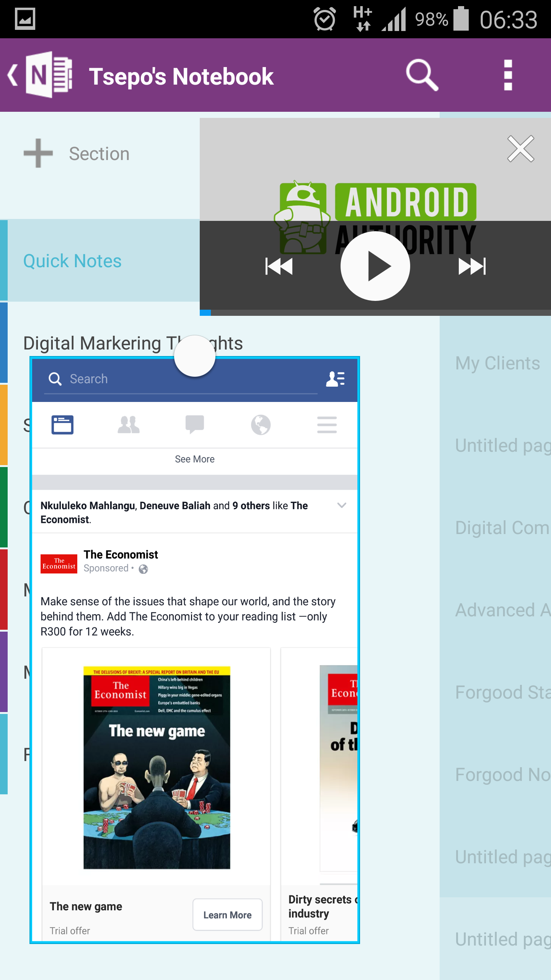
Task: Open search in Tsepo's Notebook
Action: [x=422, y=75]
